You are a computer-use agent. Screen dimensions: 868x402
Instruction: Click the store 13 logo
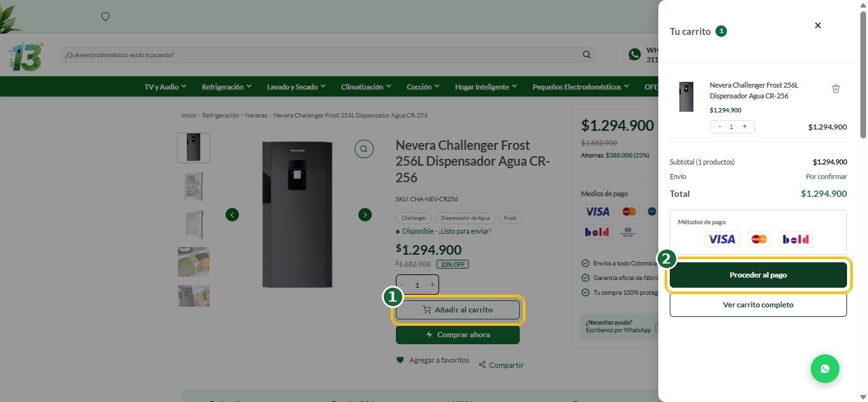click(x=26, y=56)
